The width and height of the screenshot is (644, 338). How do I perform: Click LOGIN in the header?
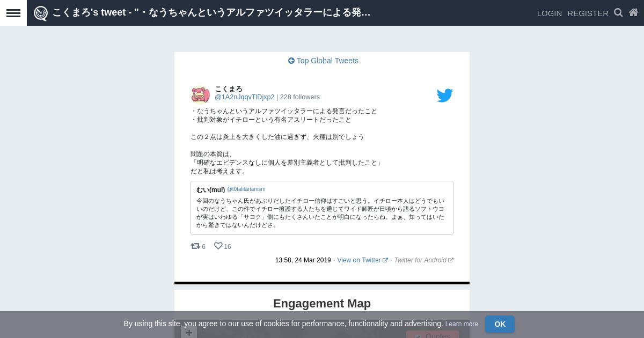coord(550,13)
